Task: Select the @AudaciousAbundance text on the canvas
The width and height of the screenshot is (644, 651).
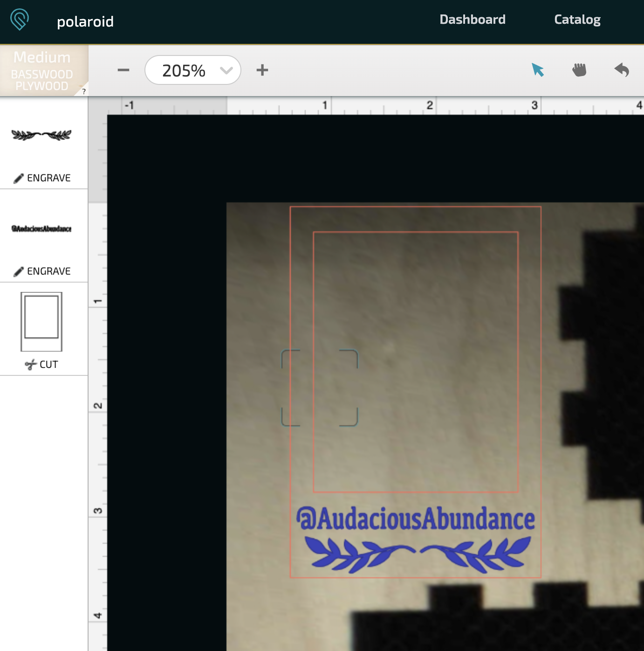Action: tap(416, 519)
